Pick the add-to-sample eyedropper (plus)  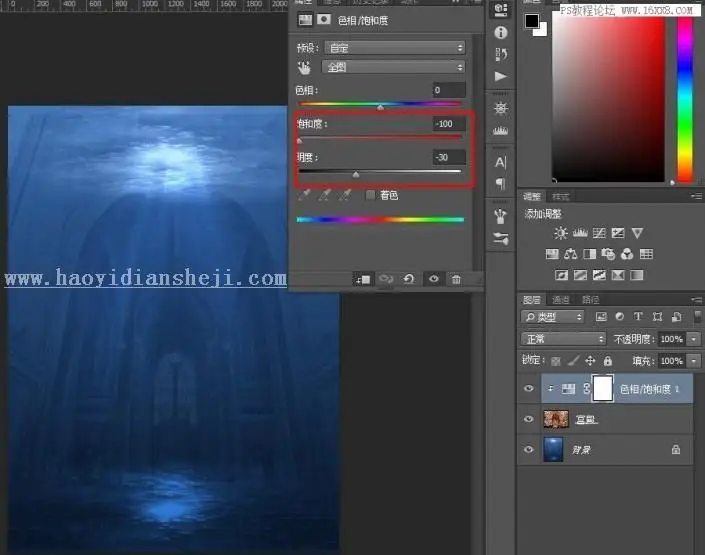tap(325, 195)
